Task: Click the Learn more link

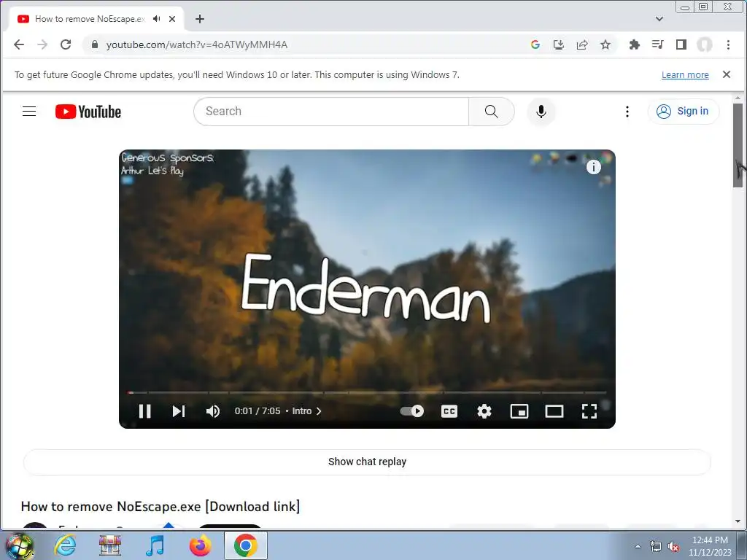Action: pyautogui.click(x=684, y=75)
